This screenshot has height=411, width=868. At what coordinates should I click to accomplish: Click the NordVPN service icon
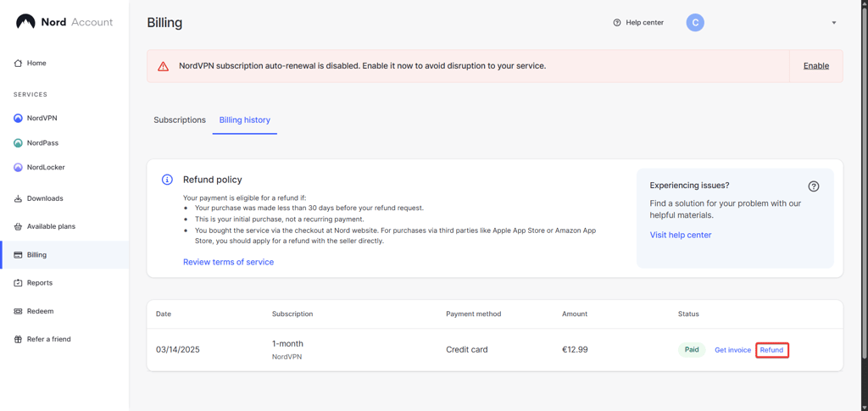(18, 118)
